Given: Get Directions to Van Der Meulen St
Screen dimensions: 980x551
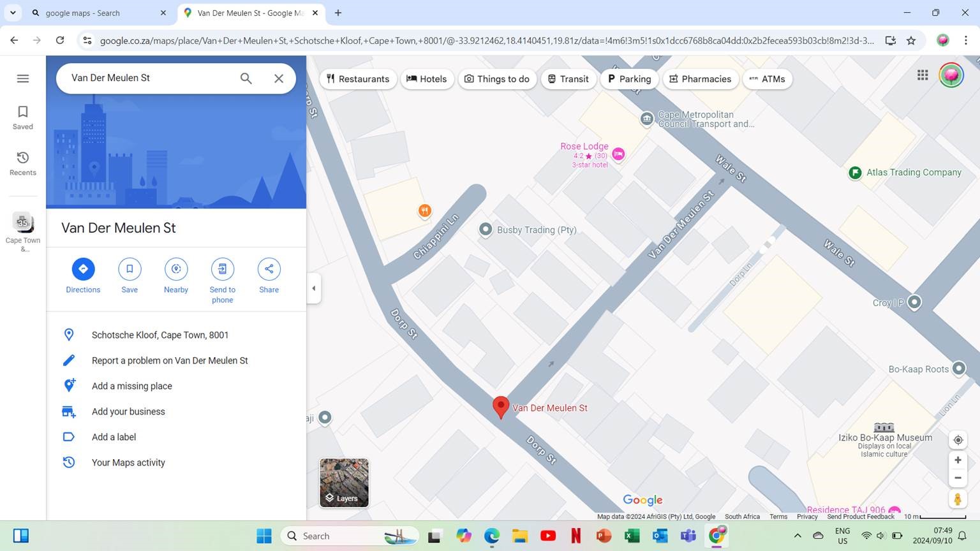Looking at the screenshot, I should (x=83, y=275).
